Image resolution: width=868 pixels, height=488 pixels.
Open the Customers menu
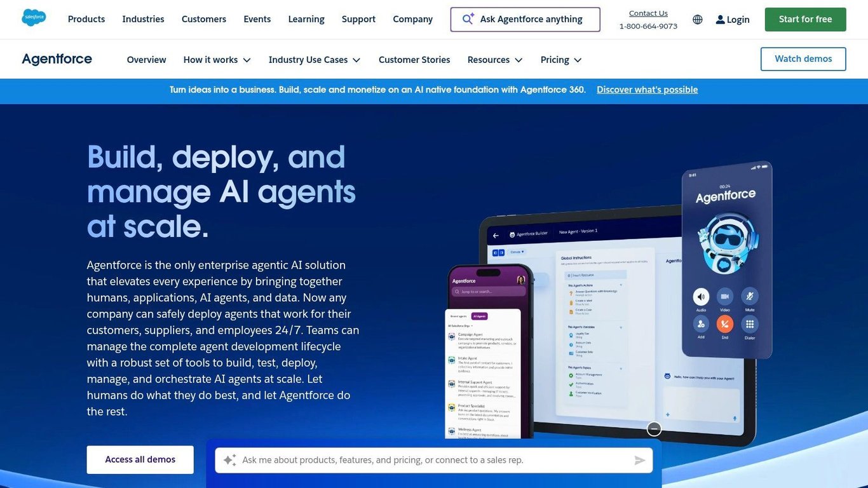[204, 19]
